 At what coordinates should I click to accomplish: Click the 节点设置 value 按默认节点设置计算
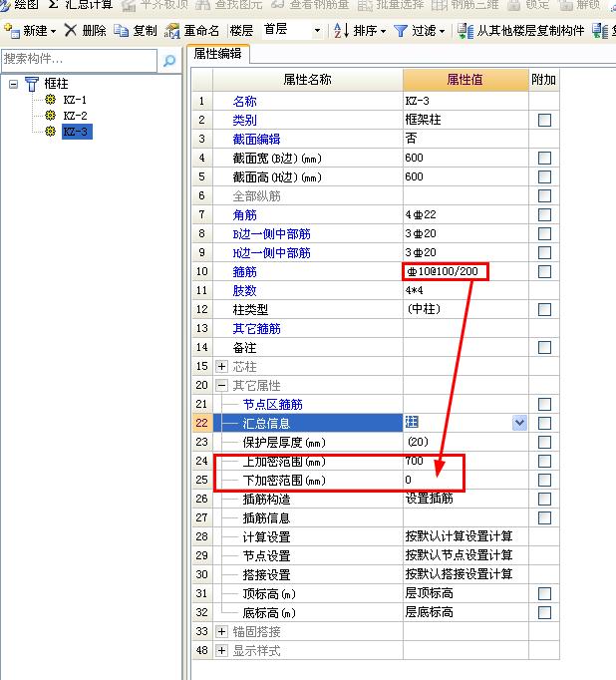[x=459, y=555]
